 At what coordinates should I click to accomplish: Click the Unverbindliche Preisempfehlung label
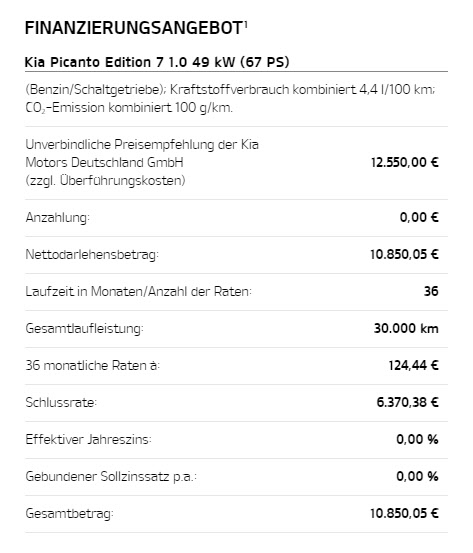[142, 163]
